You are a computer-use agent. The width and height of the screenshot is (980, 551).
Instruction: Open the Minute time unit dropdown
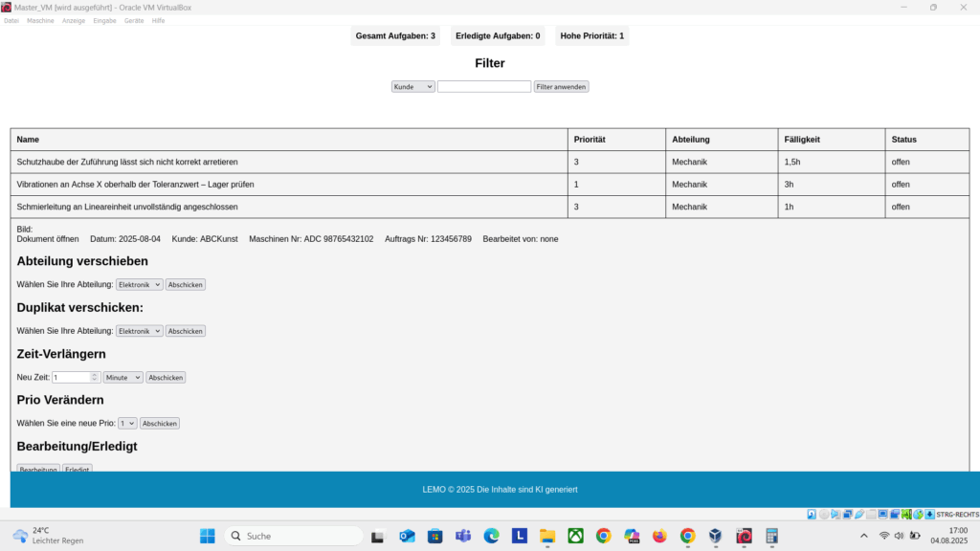coord(122,378)
